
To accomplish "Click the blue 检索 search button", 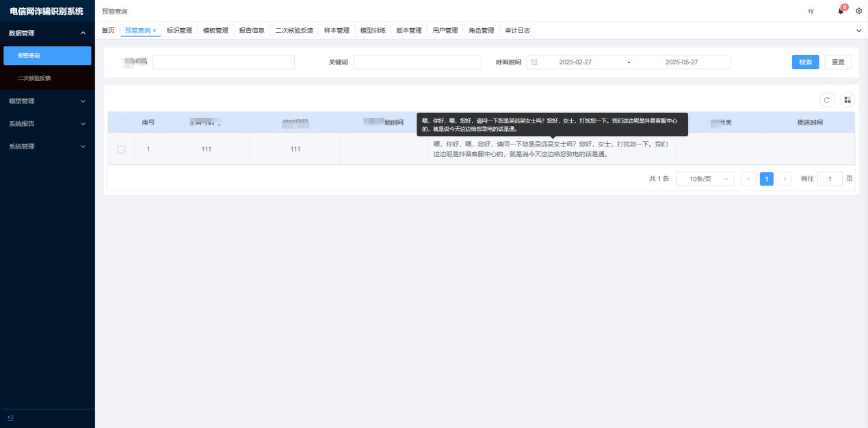I will tap(805, 62).
